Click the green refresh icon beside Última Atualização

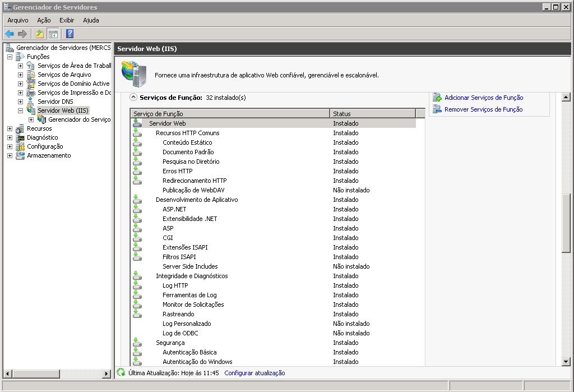(121, 372)
